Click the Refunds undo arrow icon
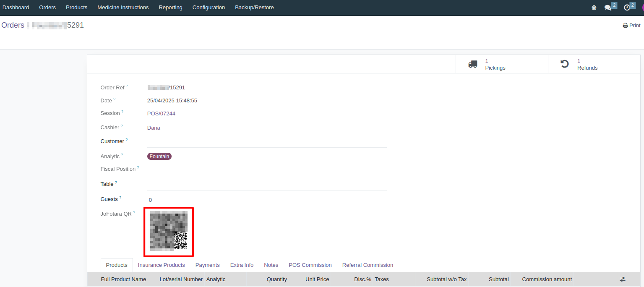Viewport: 644px width, 287px height. [x=565, y=64]
